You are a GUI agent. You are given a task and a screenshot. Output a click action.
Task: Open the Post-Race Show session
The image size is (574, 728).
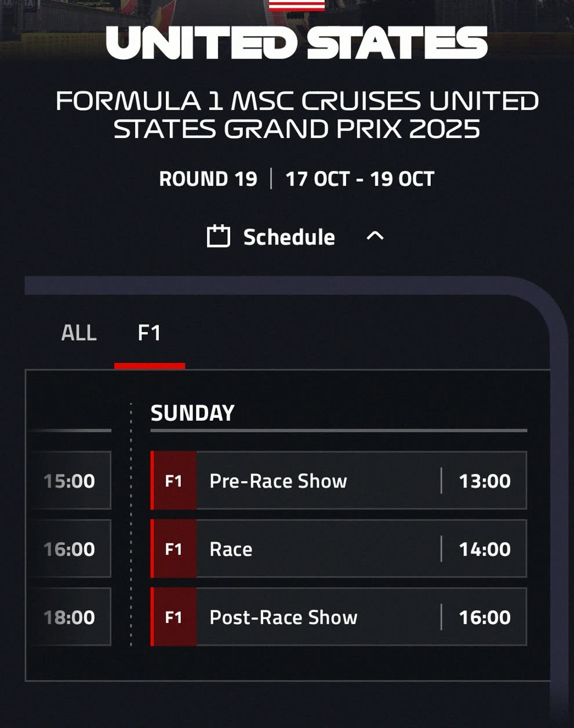click(x=284, y=617)
